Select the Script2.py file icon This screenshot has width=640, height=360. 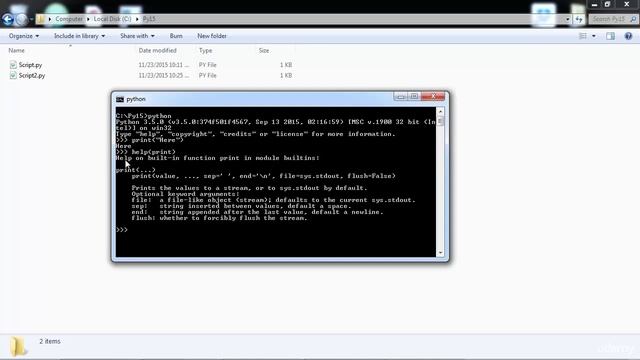click(13, 76)
